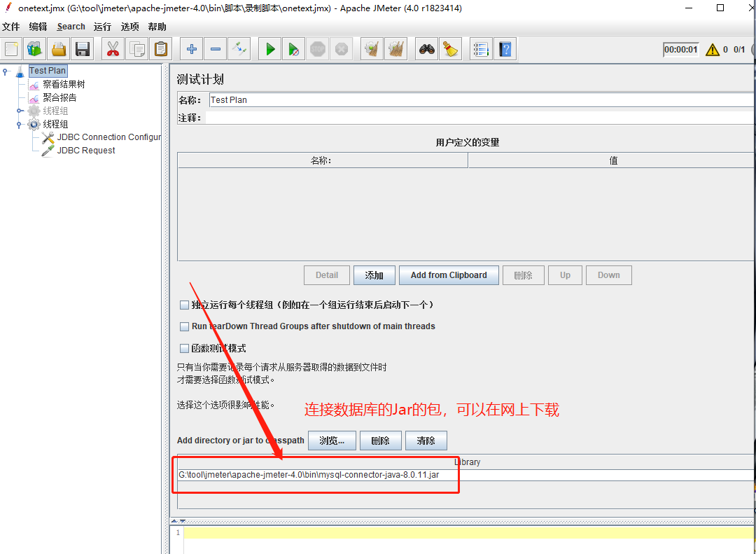Click the 名称 field containing Test Plan
This screenshot has height=554, width=756.
click(x=481, y=100)
